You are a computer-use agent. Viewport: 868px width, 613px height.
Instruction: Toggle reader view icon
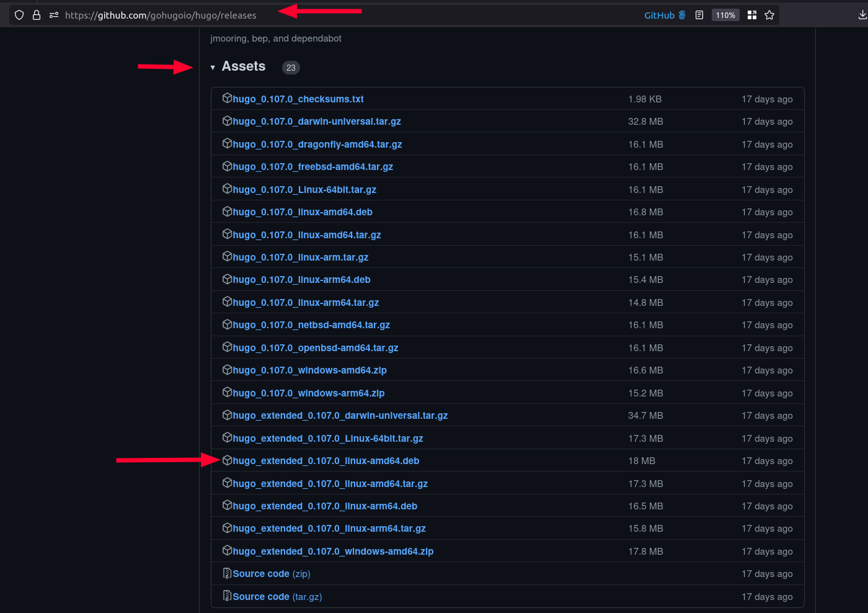click(x=699, y=15)
